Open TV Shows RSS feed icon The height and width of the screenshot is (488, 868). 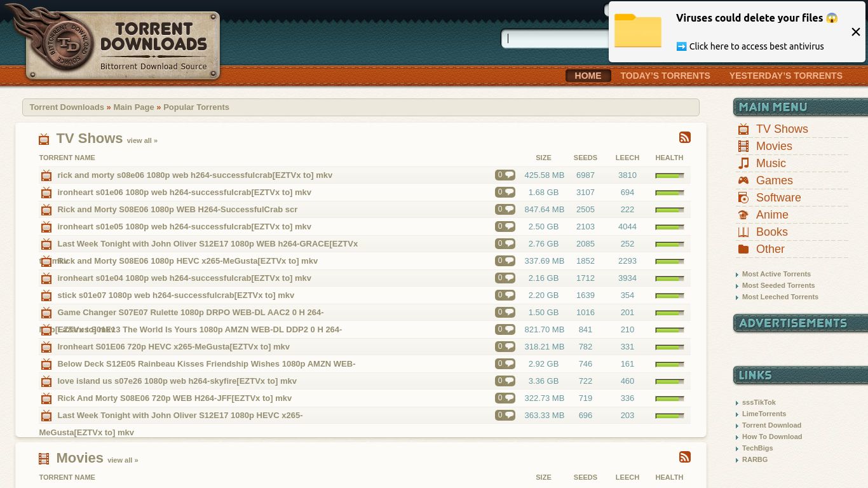[x=685, y=138]
